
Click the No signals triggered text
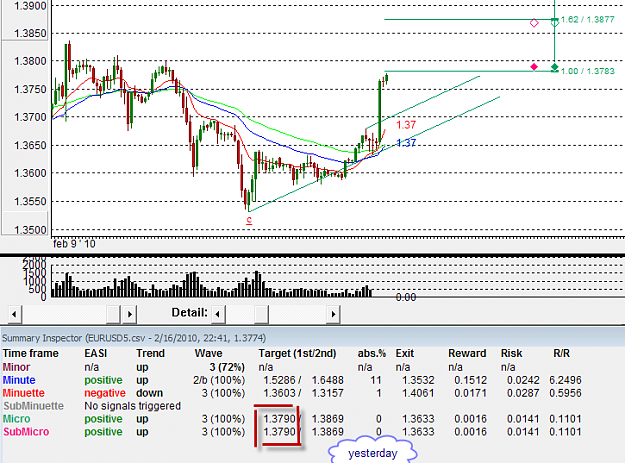click(132, 406)
